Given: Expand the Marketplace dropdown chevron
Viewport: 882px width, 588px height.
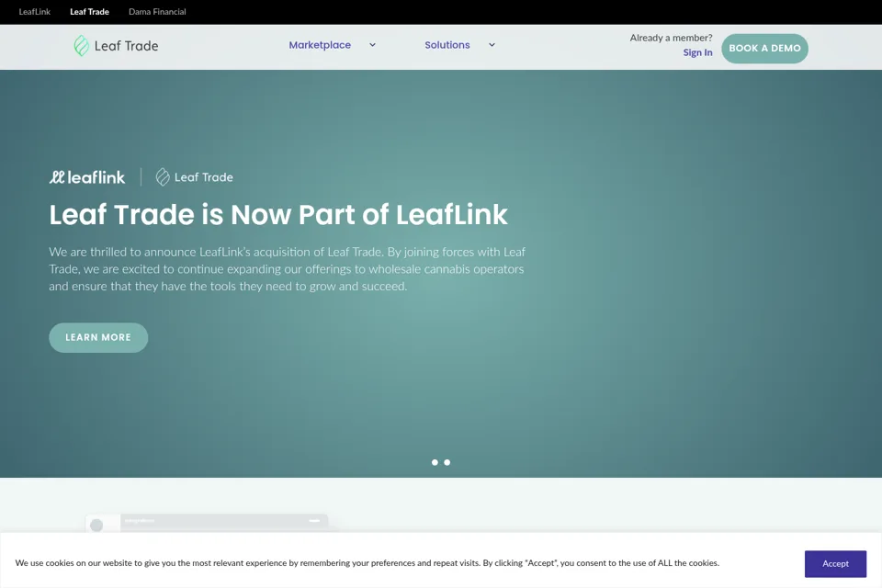Looking at the screenshot, I should tap(372, 45).
